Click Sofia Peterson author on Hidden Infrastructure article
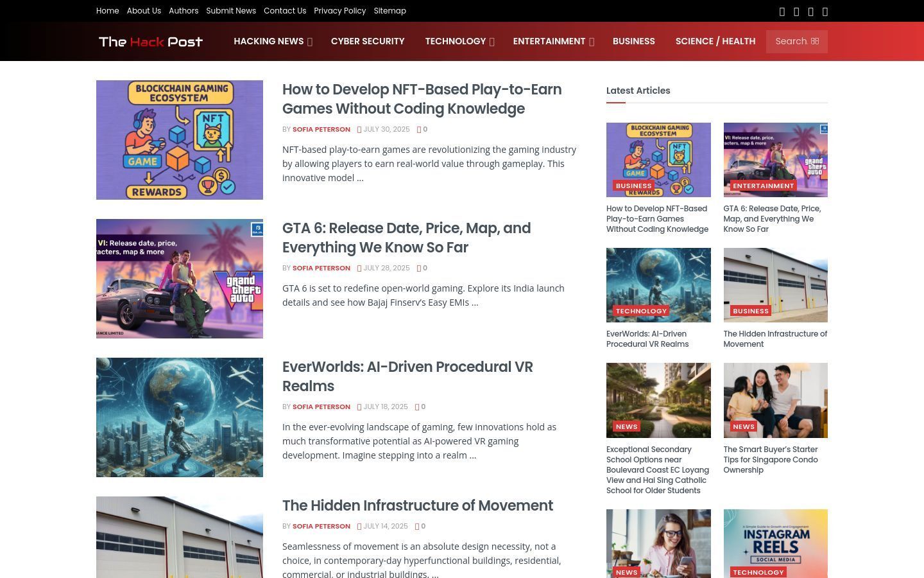Screen dimensions: 924x578 pos(321,527)
